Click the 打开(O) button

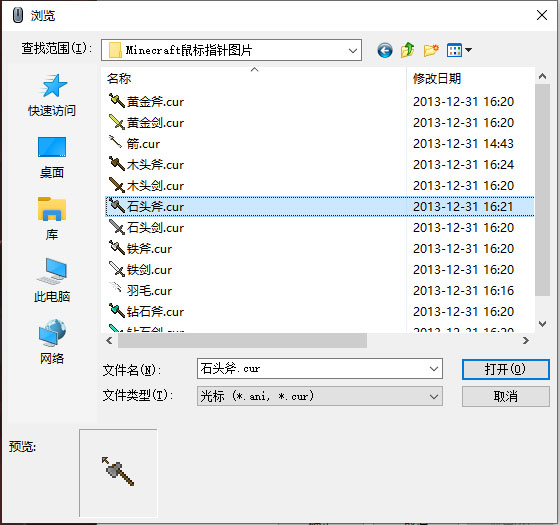pos(505,369)
